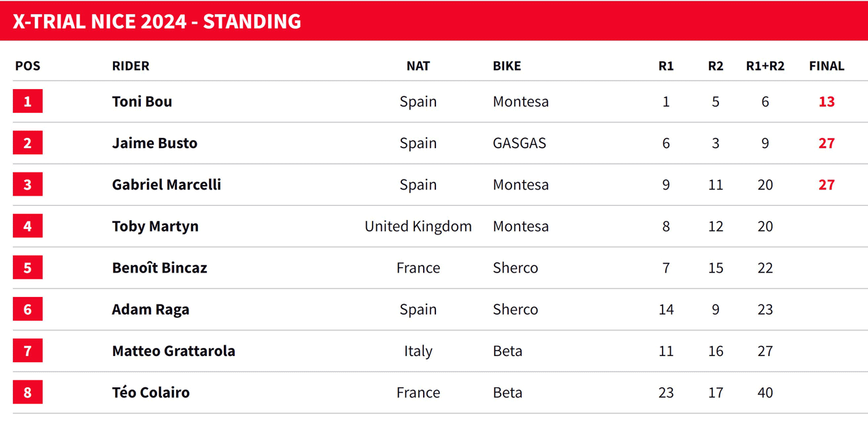Viewport: 868px width, 422px height.
Task: Select the position 3 red badge
Action: coord(27,184)
